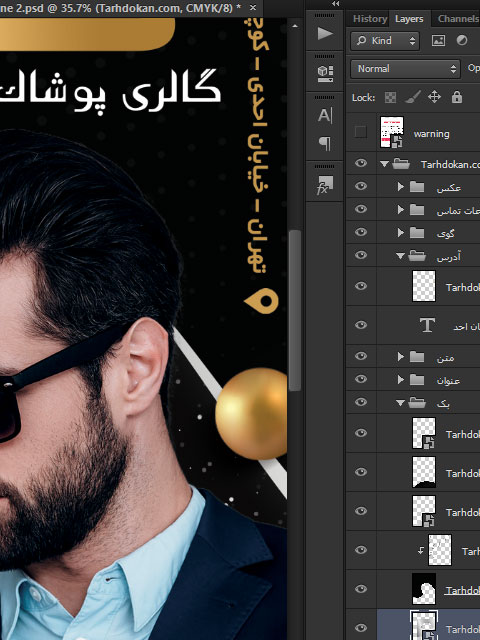Click the canvas vertical scrollbar thumb
Screen dimensions: 480x640
click(x=295, y=310)
